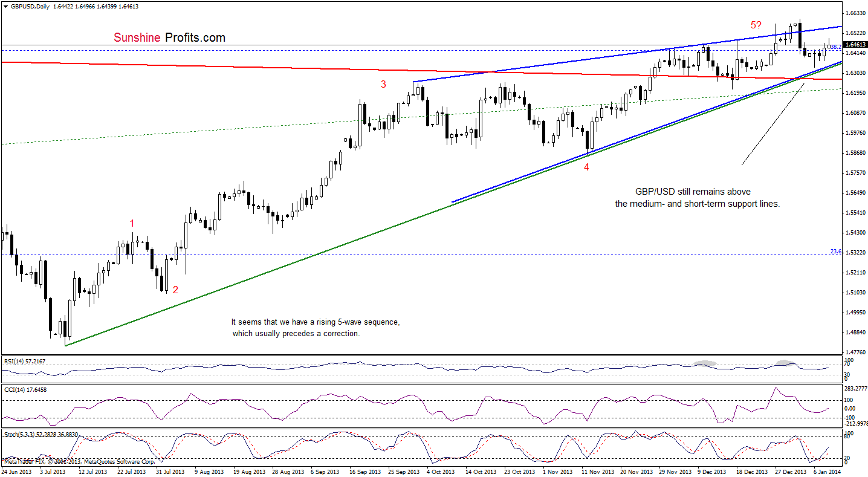Click the 4 Oct 2013 date label
The width and height of the screenshot is (868, 477).
(x=440, y=471)
